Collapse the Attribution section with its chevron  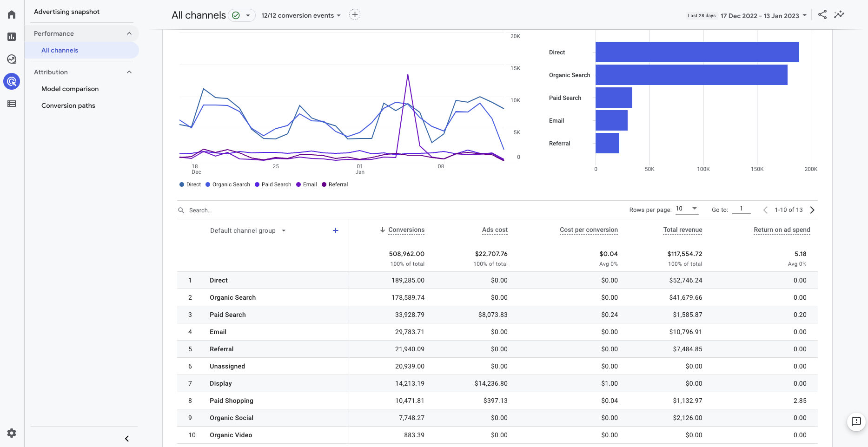129,72
